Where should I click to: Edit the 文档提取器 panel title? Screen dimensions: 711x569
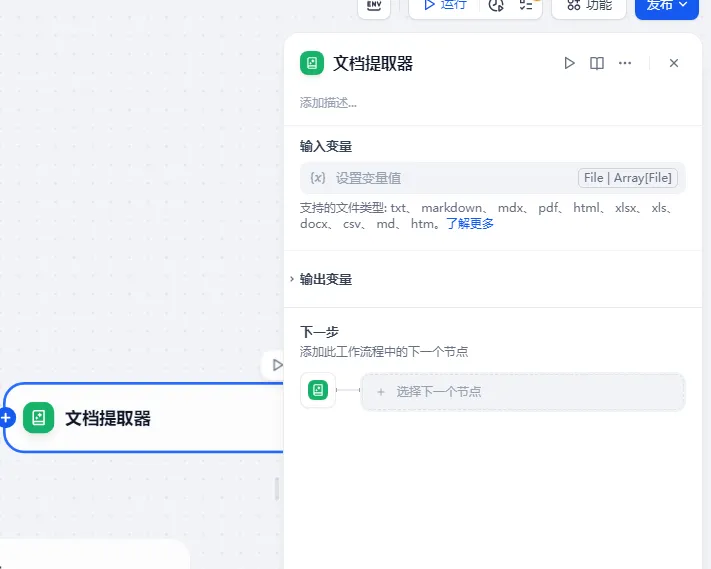(373, 63)
